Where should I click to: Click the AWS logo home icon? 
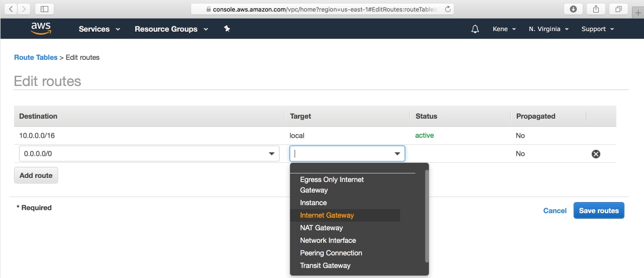click(x=41, y=29)
